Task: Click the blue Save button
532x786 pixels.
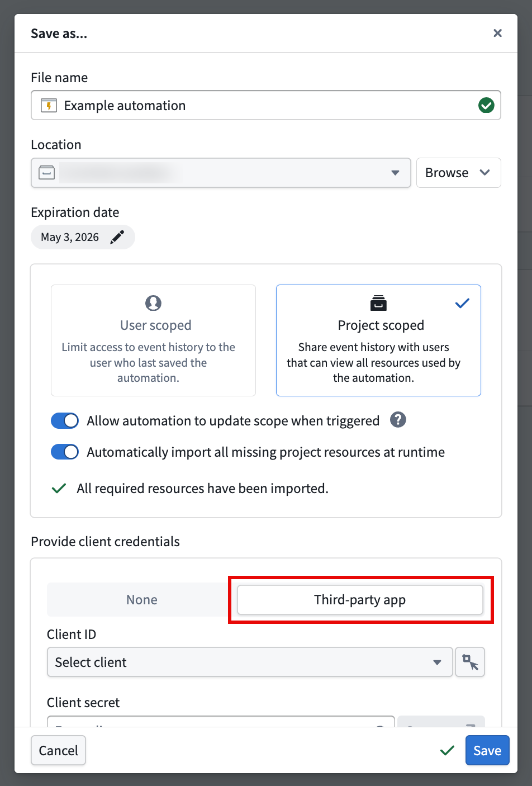Action: pos(487,750)
